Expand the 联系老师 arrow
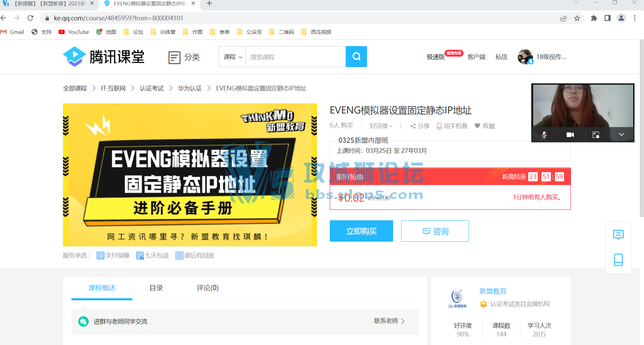Image resolution: width=644 pixels, height=345 pixels. pos(403,321)
